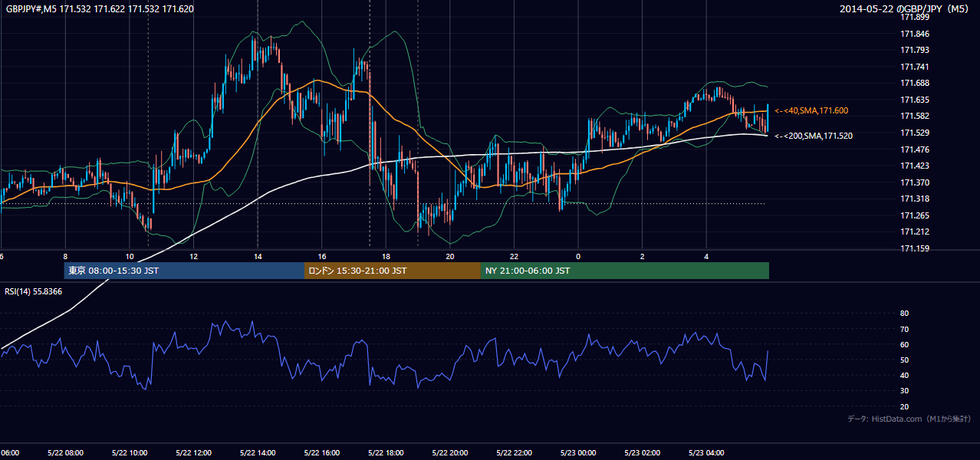Click the HistData.com data source credit

(909, 419)
